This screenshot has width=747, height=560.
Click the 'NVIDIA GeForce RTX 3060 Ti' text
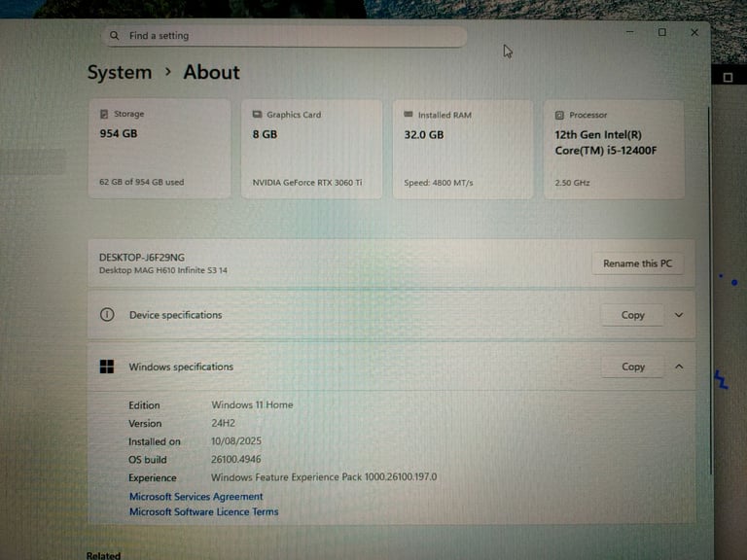click(x=307, y=183)
